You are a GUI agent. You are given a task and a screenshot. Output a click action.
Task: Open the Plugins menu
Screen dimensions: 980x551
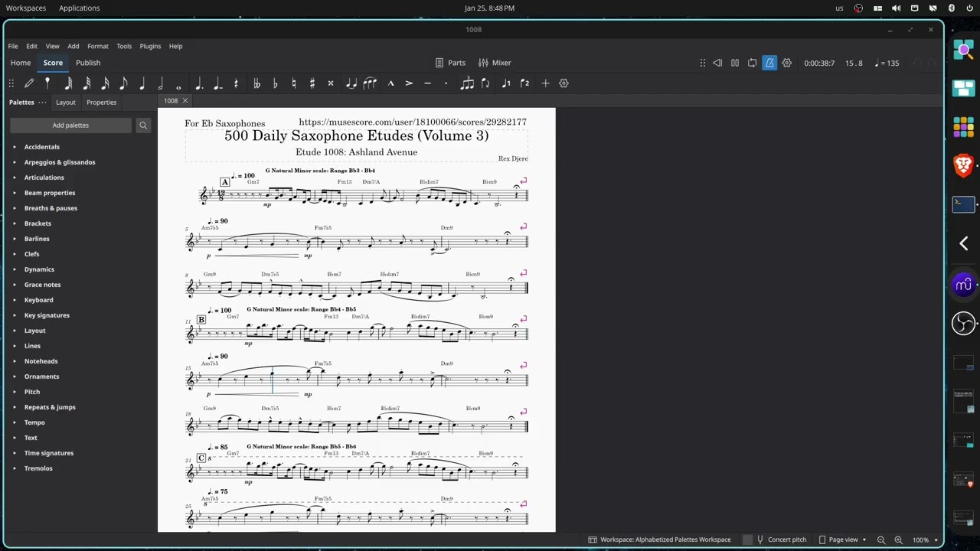tap(150, 46)
